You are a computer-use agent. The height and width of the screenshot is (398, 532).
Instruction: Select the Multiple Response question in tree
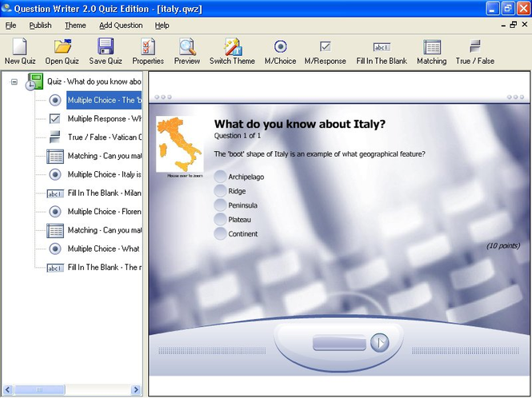(x=105, y=118)
